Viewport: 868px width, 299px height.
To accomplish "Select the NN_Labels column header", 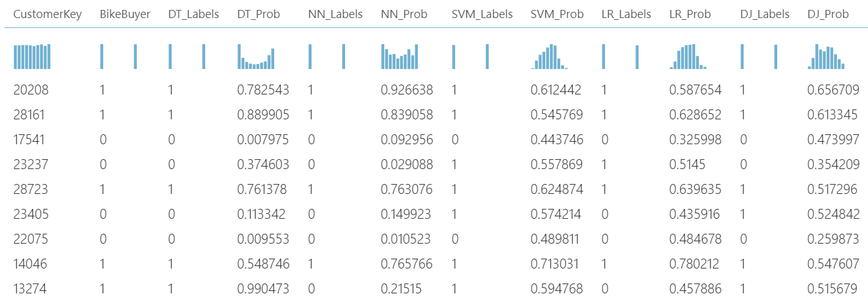I will pyautogui.click(x=335, y=14).
